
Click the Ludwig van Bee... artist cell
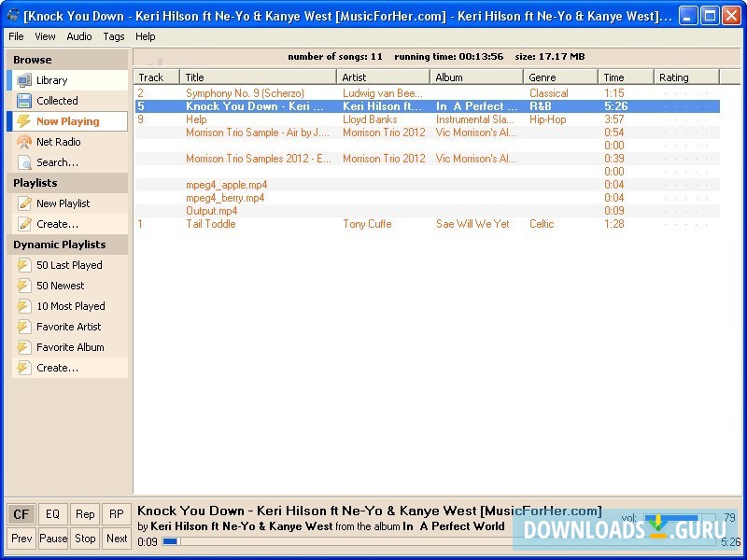382,93
